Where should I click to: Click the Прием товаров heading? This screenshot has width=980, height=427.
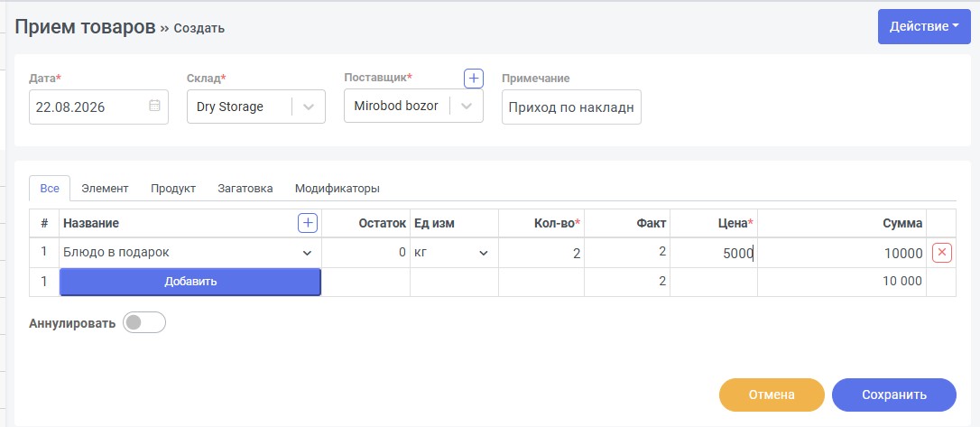point(85,27)
